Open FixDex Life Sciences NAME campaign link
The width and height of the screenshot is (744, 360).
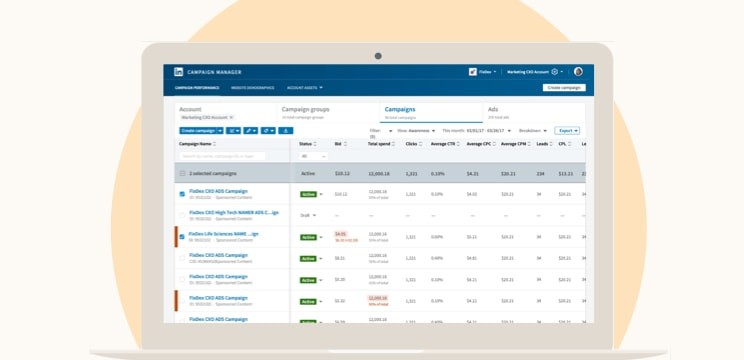pyautogui.click(x=223, y=234)
